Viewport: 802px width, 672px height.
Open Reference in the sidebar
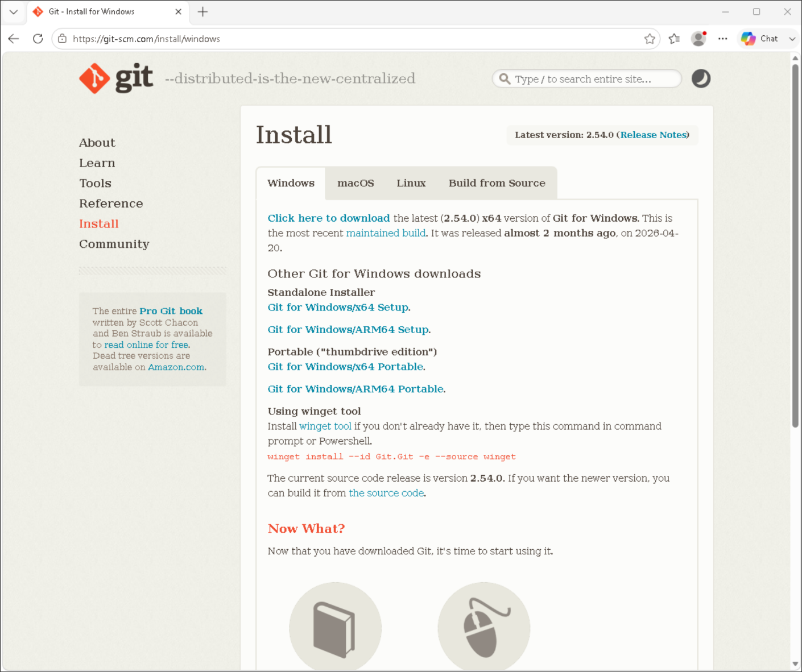[x=111, y=204]
